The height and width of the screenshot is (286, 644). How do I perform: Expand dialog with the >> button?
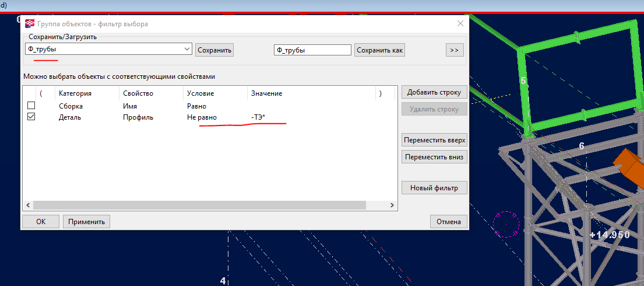tap(454, 50)
